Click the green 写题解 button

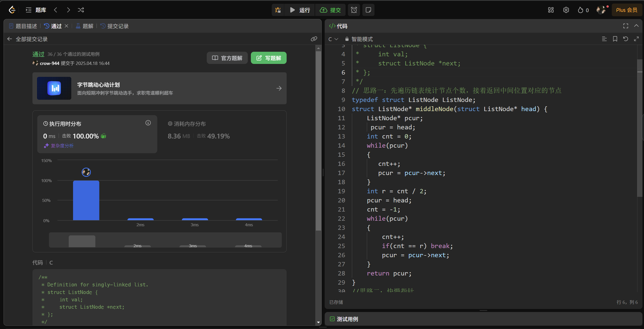tap(268, 58)
